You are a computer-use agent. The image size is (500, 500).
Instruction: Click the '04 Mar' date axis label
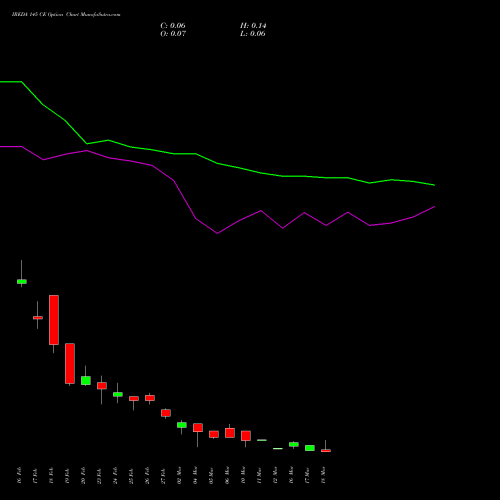[195, 475]
